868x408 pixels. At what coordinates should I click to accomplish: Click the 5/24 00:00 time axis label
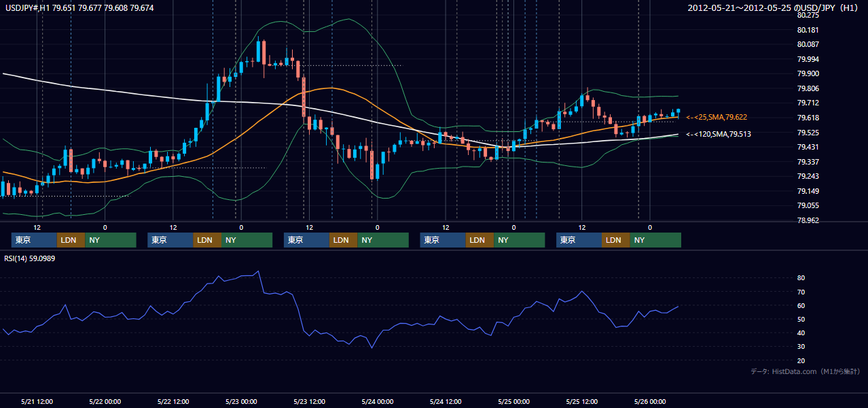tap(377, 401)
